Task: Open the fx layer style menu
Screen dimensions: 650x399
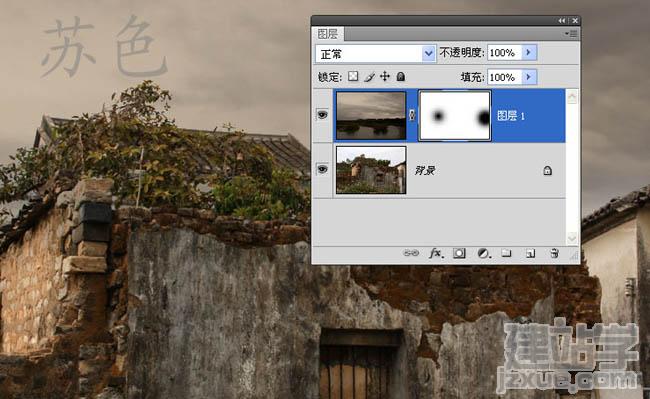Action: pyautogui.click(x=436, y=253)
